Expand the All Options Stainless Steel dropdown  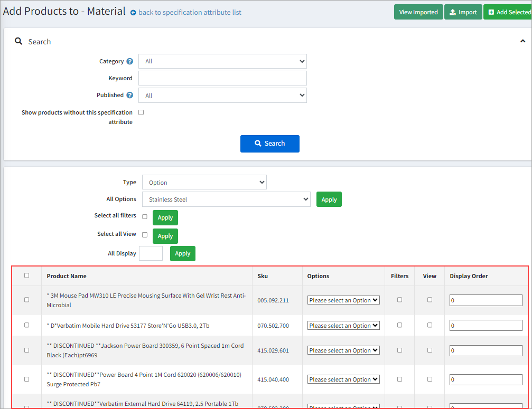tap(226, 199)
